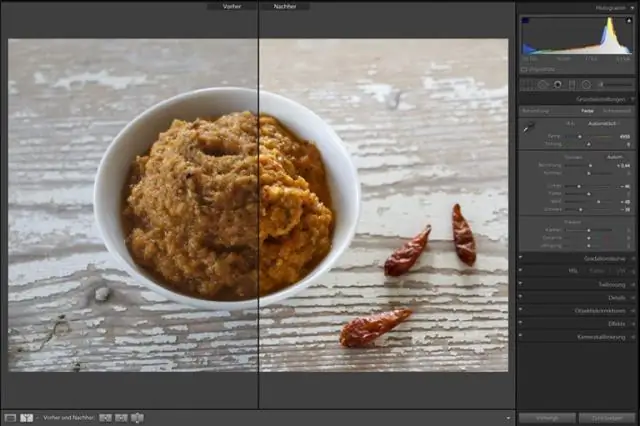
Task: Click the before/after split view icon
Action: (27, 417)
